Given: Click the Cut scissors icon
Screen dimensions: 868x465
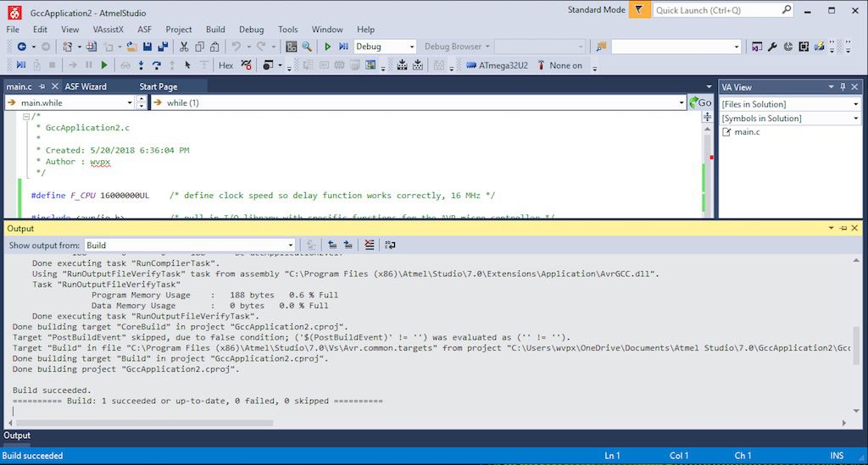Looking at the screenshot, I should click(184, 47).
